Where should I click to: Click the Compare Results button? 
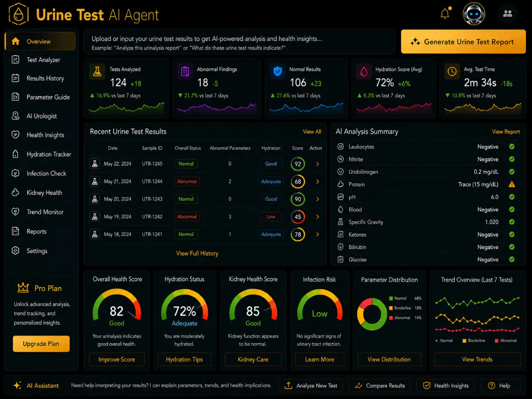(379, 386)
